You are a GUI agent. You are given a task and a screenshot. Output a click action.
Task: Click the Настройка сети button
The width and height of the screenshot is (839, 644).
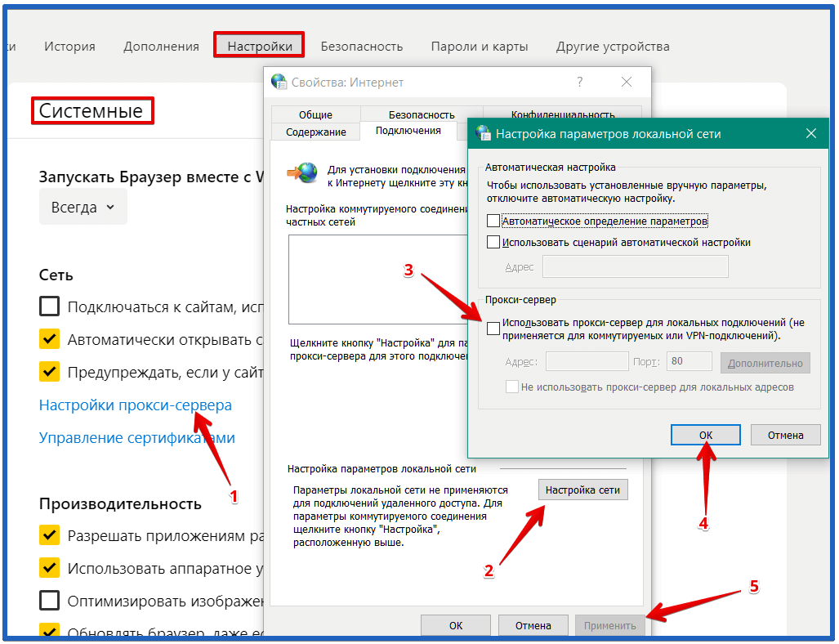tap(582, 490)
